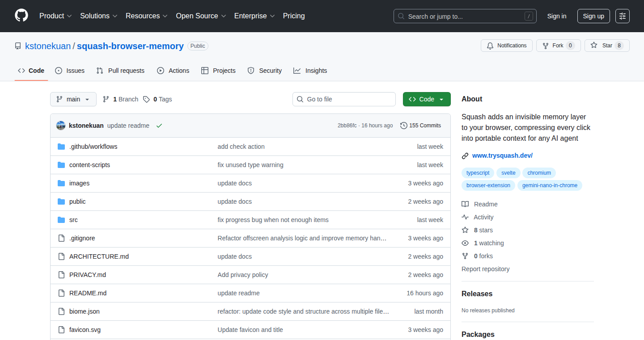View the green commit check status
The height and width of the screenshot is (340, 644).
[x=159, y=126]
